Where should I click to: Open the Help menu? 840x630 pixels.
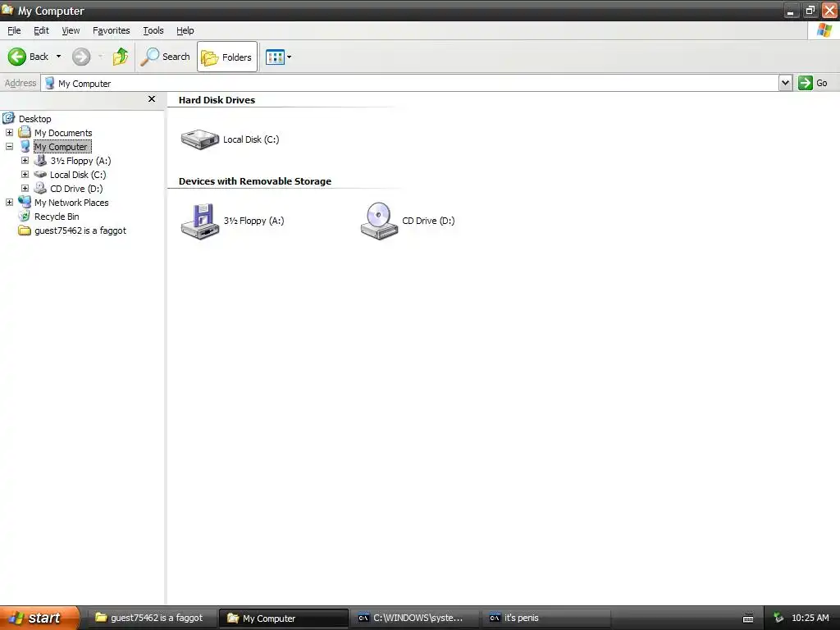point(185,30)
